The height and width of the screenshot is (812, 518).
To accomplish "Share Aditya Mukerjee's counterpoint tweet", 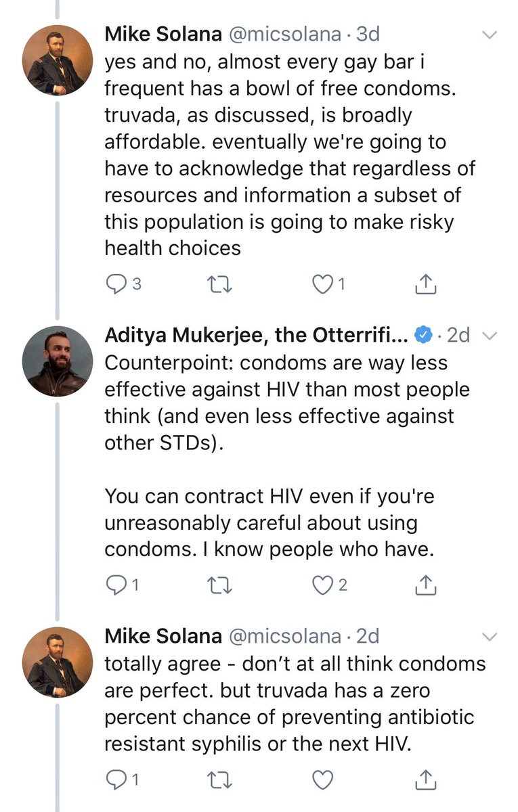I will pyautogui.click(x=425, y=585).
